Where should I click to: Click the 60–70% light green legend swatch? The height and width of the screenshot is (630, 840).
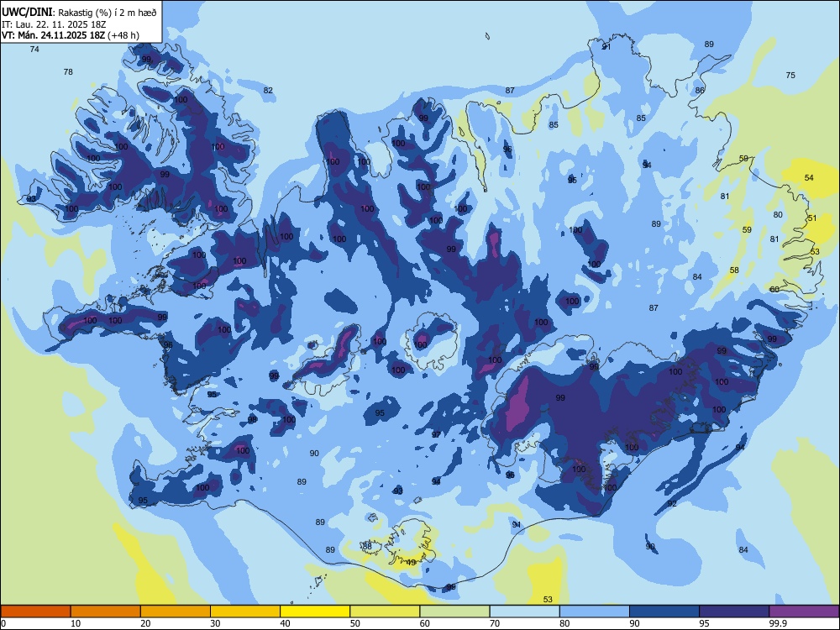point(454,612)
